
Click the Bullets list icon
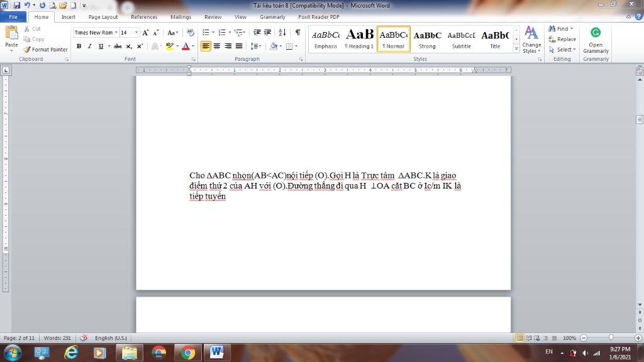tap(206, 33)
